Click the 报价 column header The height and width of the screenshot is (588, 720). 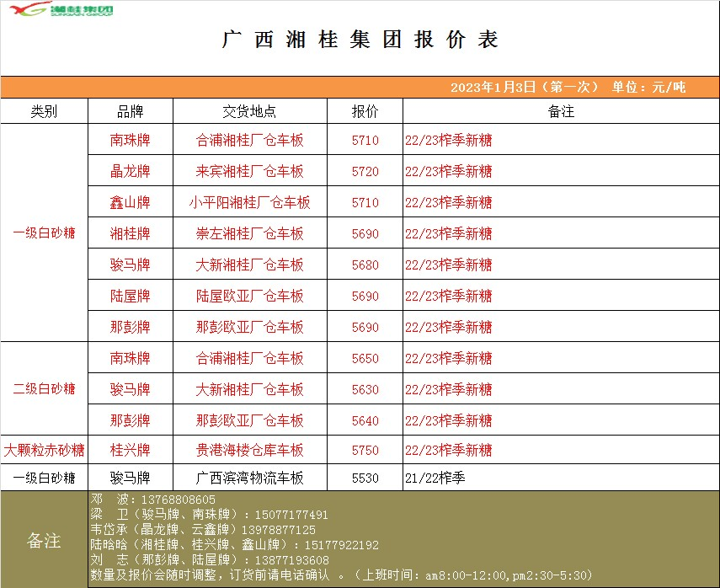(365, 111)
